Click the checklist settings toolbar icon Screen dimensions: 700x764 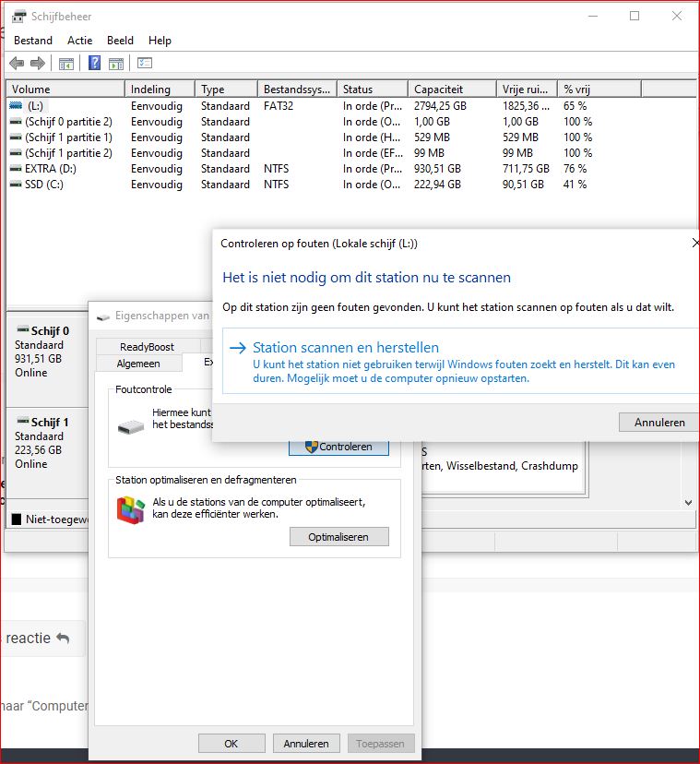click(x=145, y=64)
